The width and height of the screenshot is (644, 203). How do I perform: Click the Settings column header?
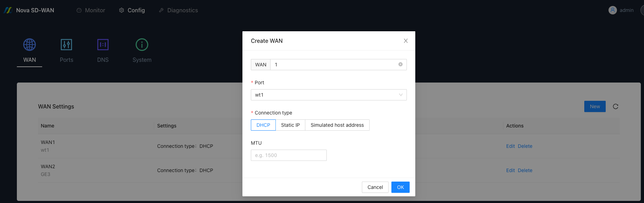click(x=167, y=126)
